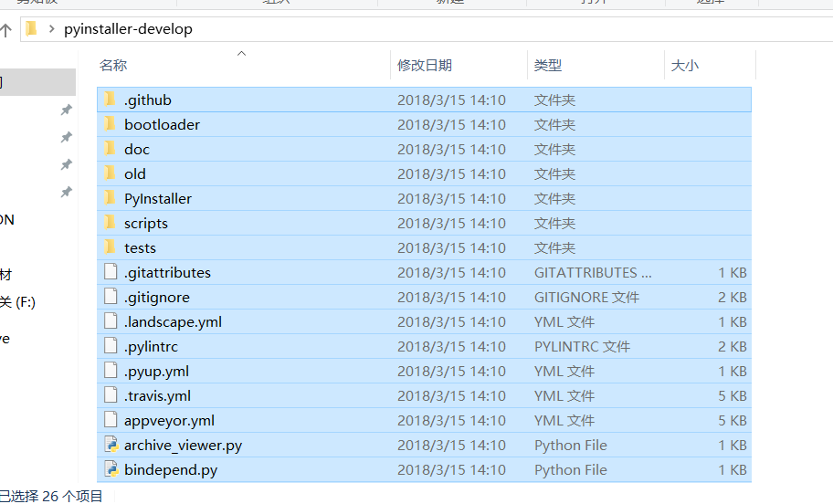Select the bindepend.py file name
The image size is (833, 504).
point(171,470)
